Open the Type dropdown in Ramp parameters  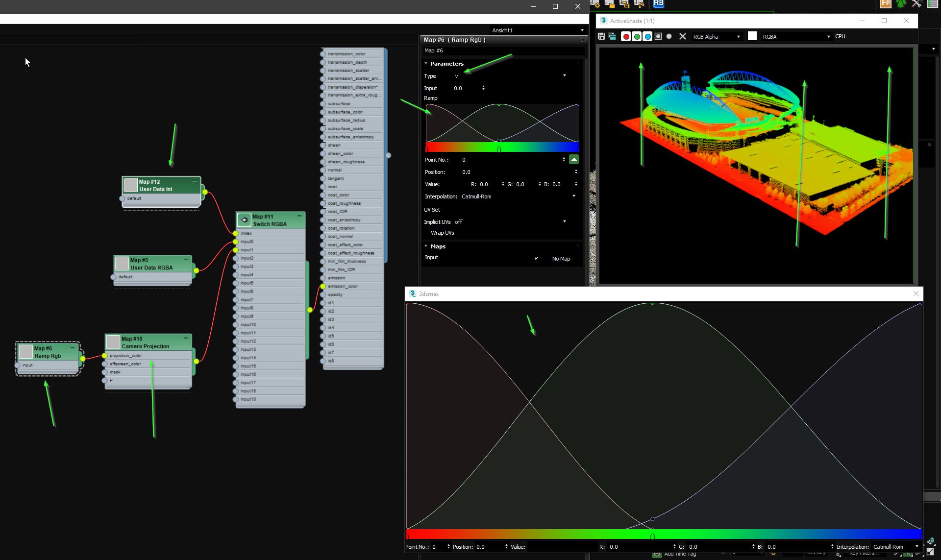tap(564, 76)
